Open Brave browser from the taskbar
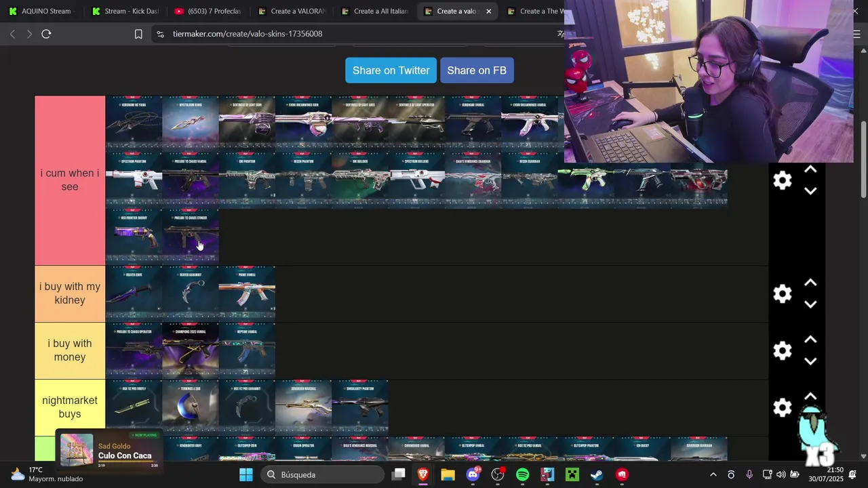Screen dimensions: 868x488 (422, 474)
